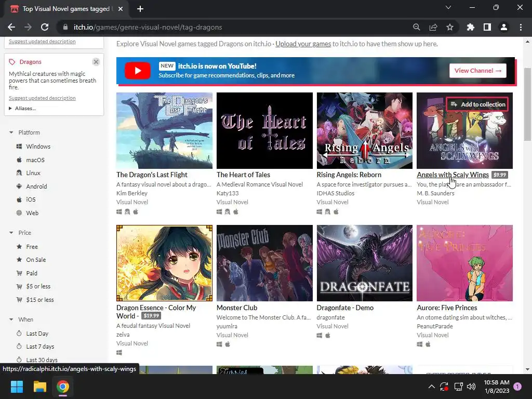Click the YouTube logo in banner

click(x=137, y=71)
